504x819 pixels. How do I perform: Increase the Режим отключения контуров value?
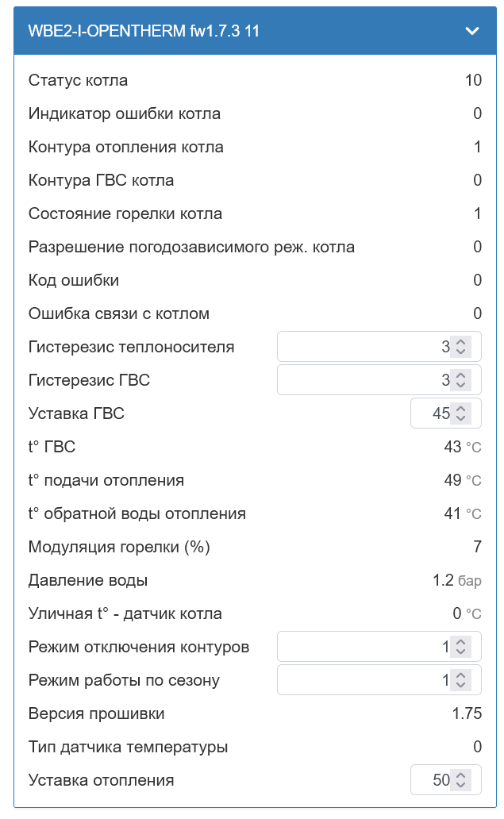(461, 642)
